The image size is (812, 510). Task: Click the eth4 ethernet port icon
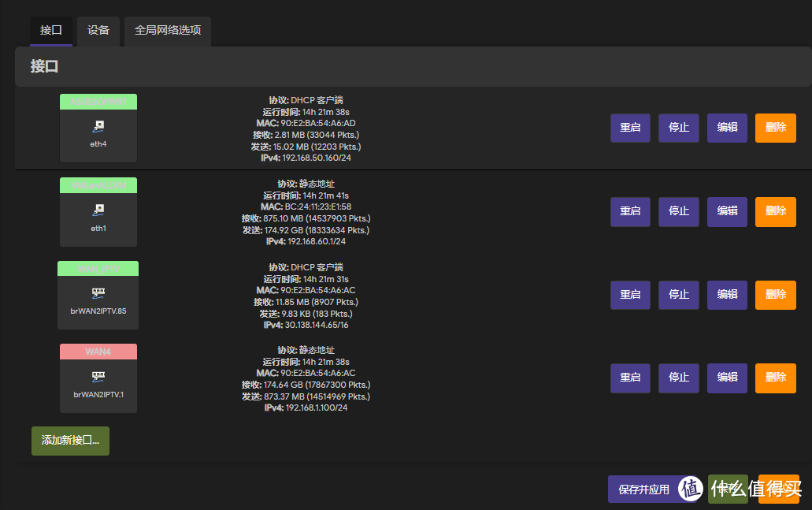pos(98,126)
